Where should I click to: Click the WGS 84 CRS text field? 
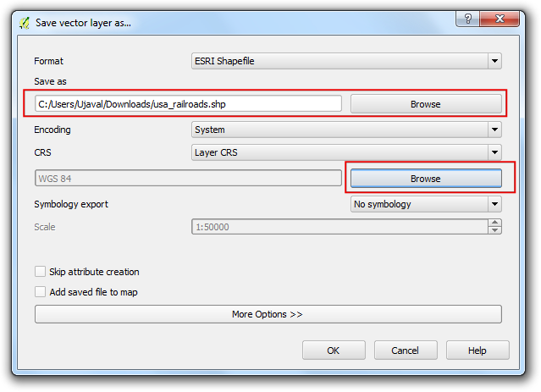click(x=188, y=179)
